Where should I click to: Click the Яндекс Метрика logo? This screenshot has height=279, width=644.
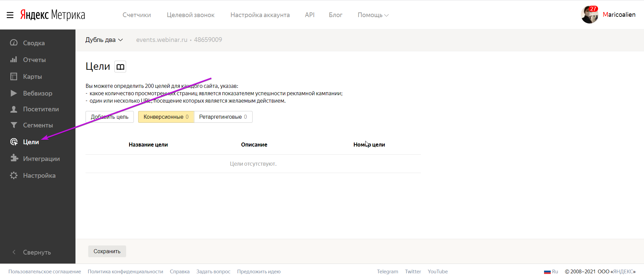click(53, 15)
